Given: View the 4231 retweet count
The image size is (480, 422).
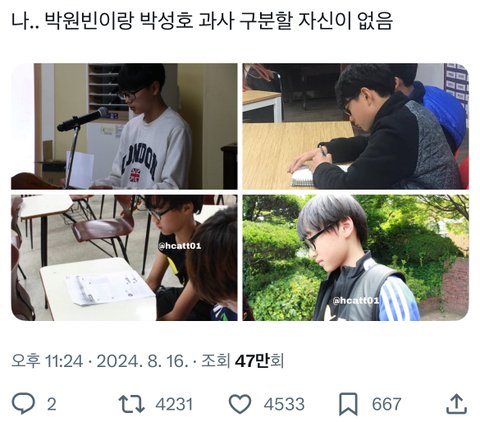Looking at the screenshot, I should click(174, 404).
